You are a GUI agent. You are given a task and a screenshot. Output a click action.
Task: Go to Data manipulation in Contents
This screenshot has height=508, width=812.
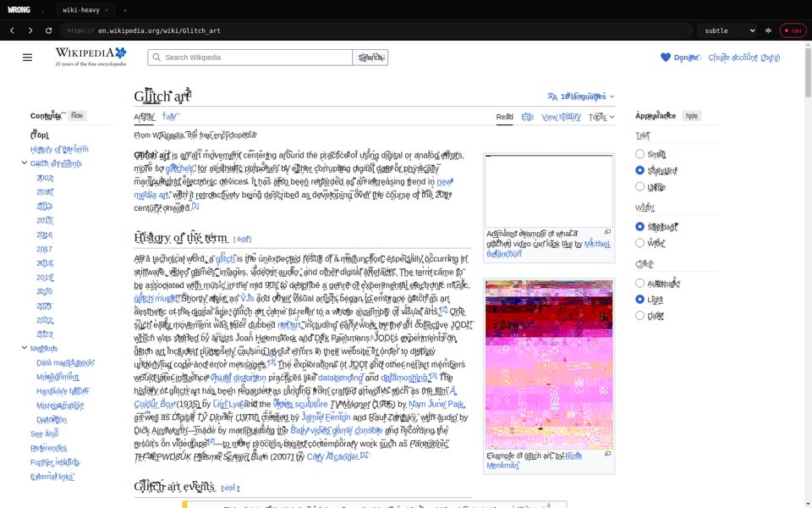tap(65, 363)
